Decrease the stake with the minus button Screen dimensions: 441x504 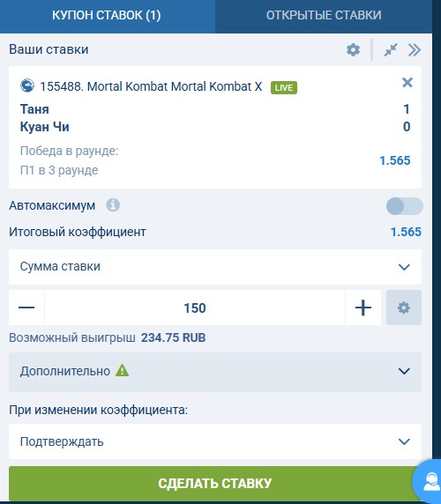[26, 308]
